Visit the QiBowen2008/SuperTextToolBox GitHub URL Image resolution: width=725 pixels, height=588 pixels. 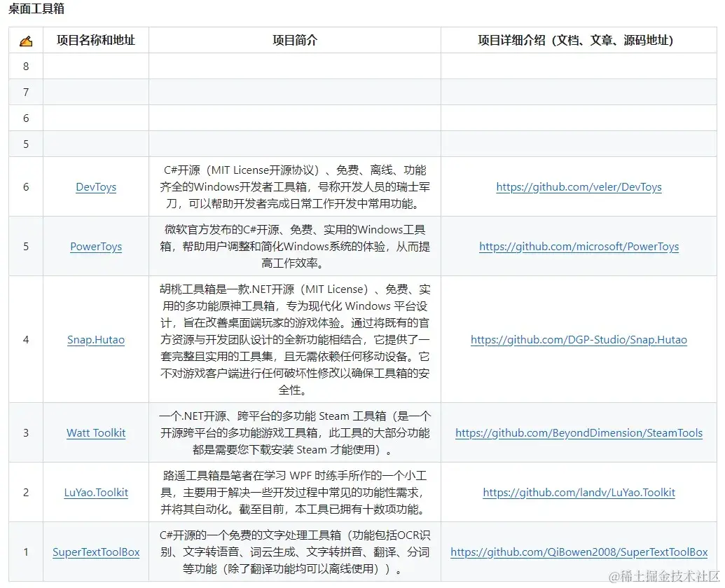click(579, 552)
